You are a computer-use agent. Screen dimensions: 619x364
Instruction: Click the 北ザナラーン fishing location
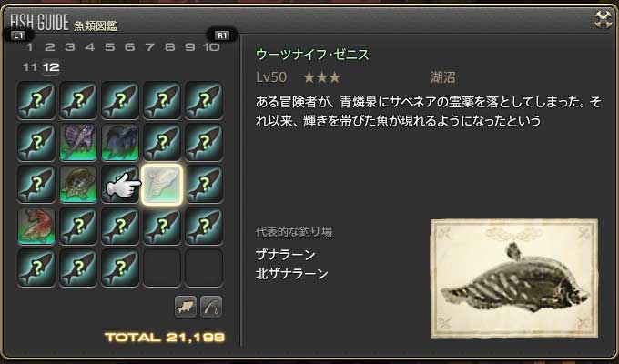coord(291,274)
